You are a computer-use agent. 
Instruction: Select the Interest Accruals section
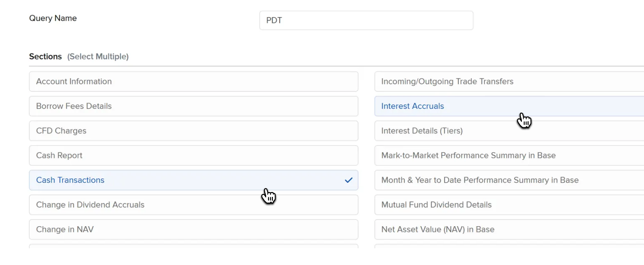[x=509, y=106]
